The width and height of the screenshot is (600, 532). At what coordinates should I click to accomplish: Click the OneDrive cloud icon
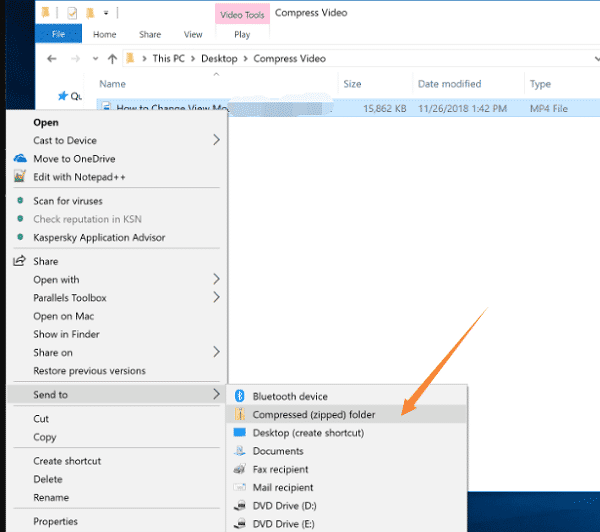coord(20,158)
